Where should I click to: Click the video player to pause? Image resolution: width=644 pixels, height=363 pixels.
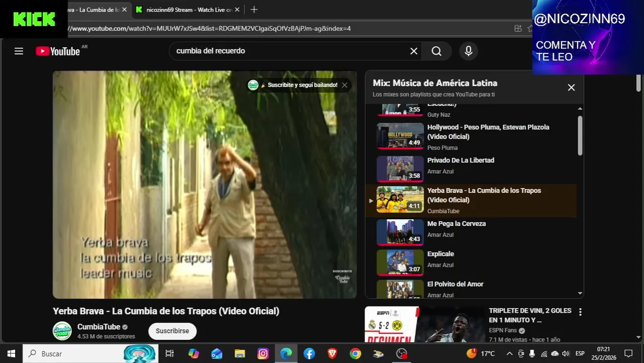click(205, 185)
